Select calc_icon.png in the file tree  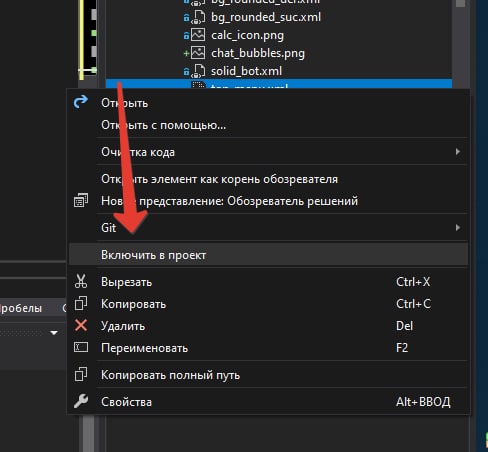point(247,35)
